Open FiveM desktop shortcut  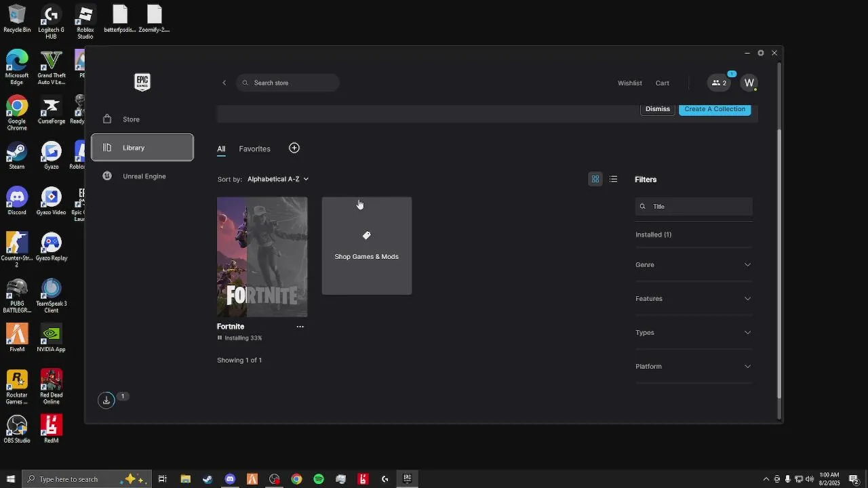17,338
